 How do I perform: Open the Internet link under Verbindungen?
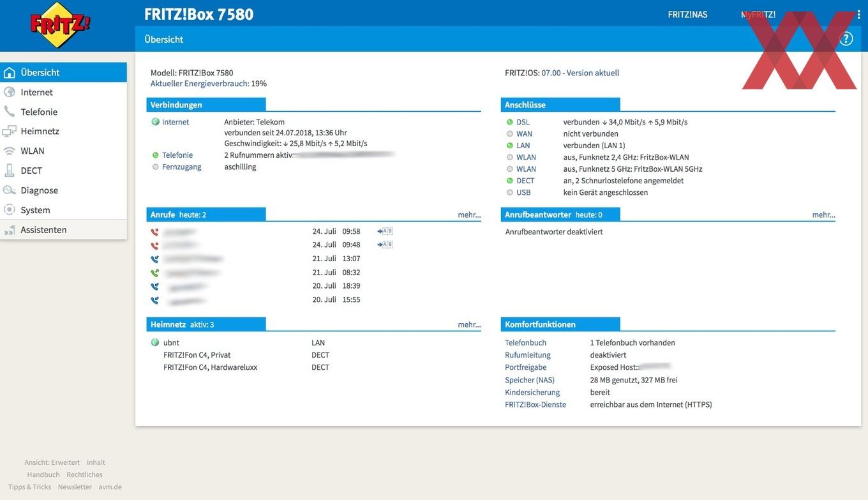(176, 122)
